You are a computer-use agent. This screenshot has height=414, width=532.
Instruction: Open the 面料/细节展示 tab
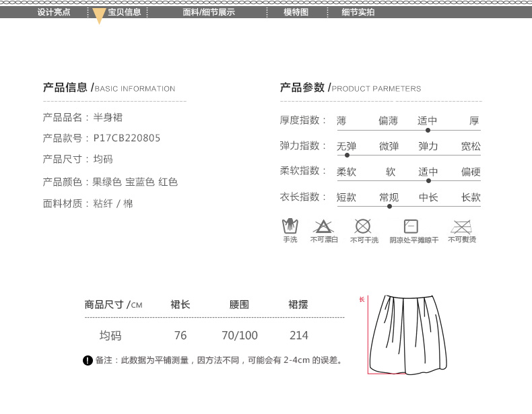(x=209, y=12)
